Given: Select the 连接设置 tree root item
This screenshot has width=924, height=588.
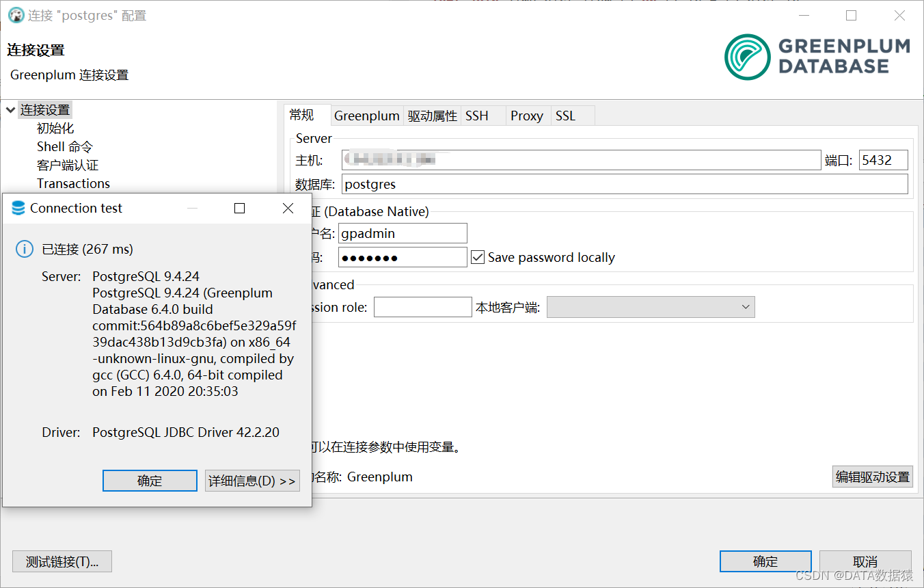Looking at the screenshot, I should pyautogui.click(x=45, y=109).
